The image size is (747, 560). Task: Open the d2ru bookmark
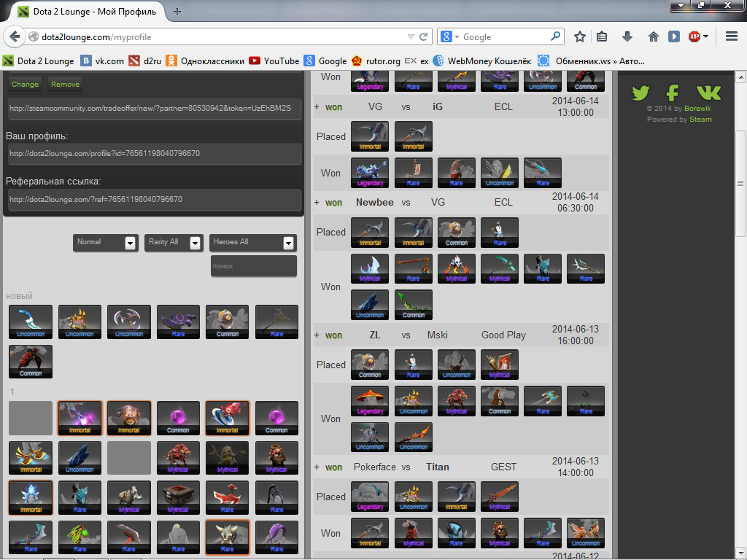pyautogui.click(x=145, y=61)
